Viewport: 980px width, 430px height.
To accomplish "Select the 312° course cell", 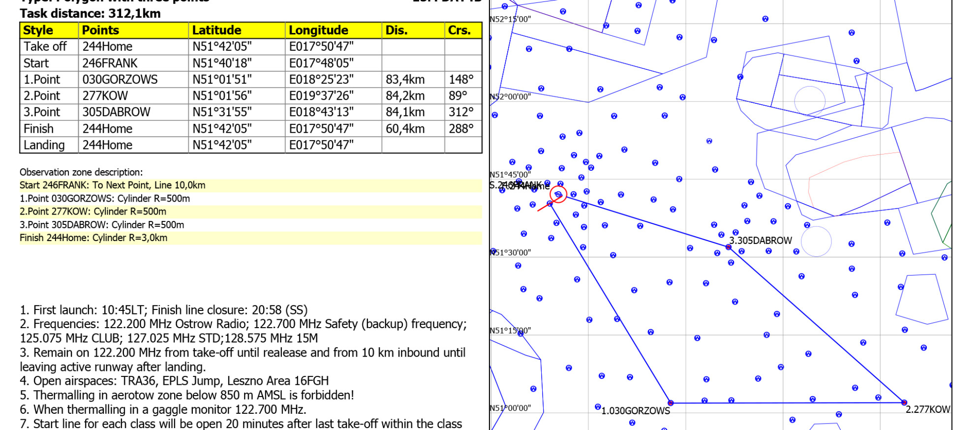I will click(461, 112).
